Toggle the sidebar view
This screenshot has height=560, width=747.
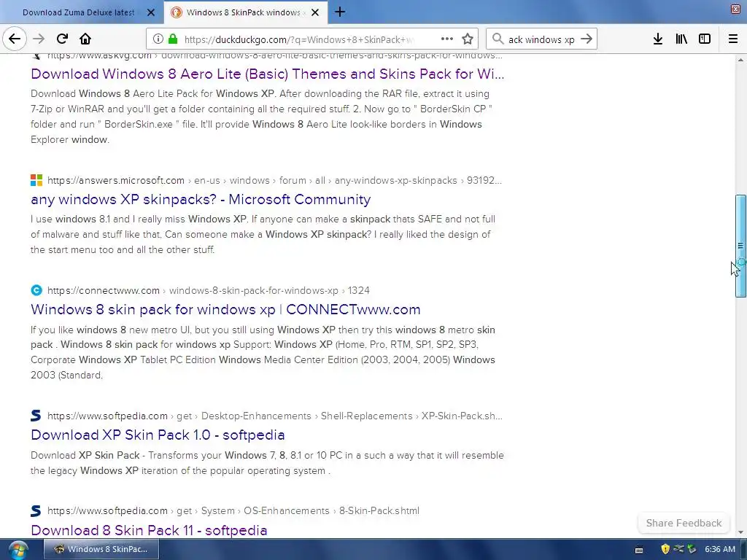click(x=705, y=39)
